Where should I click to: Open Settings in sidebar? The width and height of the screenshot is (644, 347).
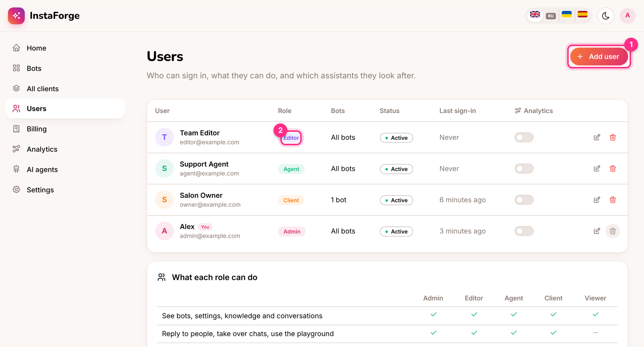pyautogui.click(x=65, y=190)
